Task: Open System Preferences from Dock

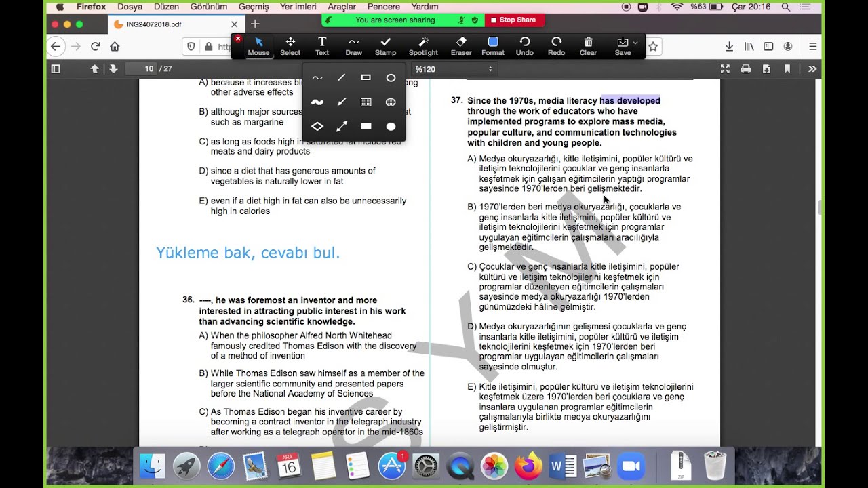Action: pos(426,466)
